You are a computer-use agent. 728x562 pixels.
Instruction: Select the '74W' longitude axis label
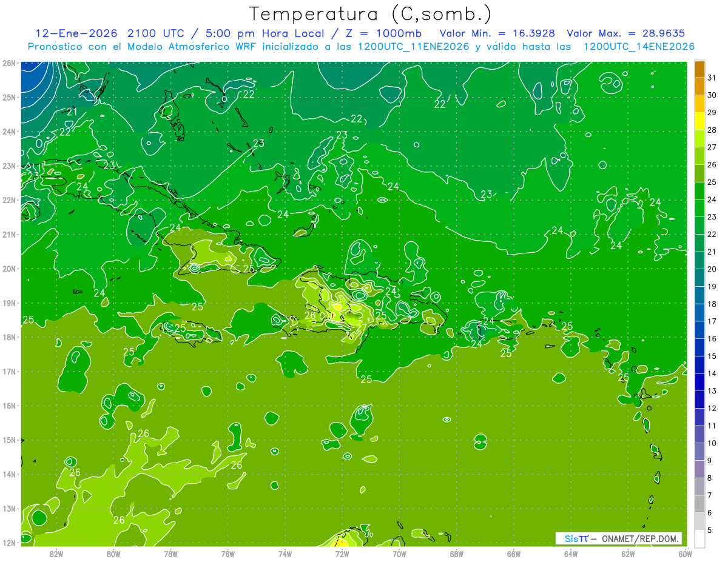pos(285,554)
